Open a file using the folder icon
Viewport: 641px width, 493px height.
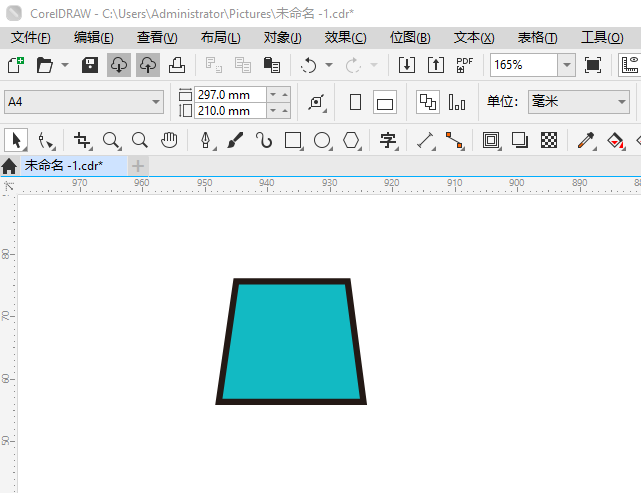click(45, 65)
